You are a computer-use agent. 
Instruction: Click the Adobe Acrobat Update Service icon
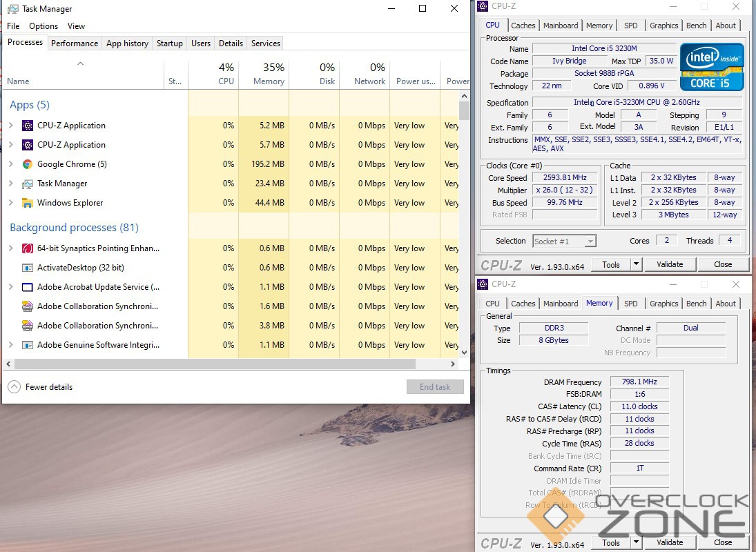click(28, 287)
